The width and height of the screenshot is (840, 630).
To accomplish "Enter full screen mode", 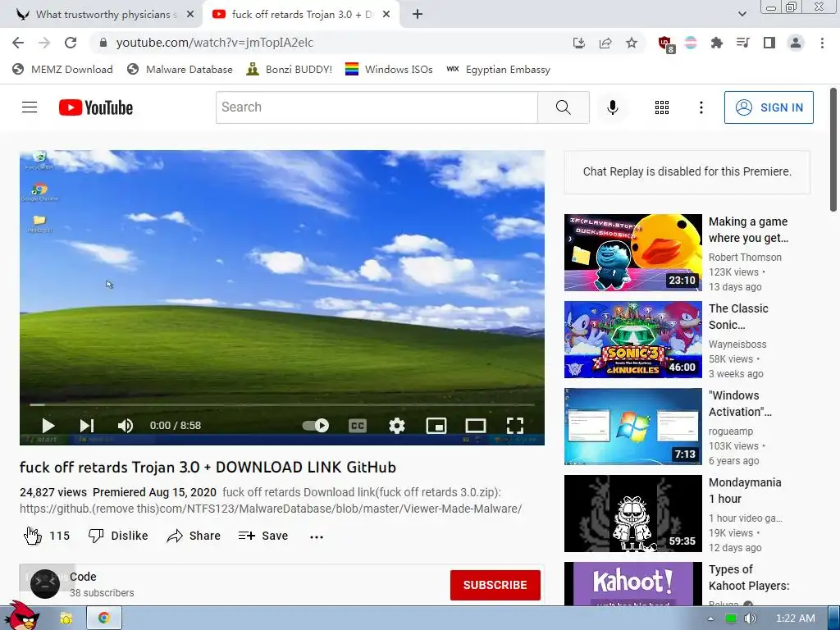I will pyautogui.click(x=515, y=426).
